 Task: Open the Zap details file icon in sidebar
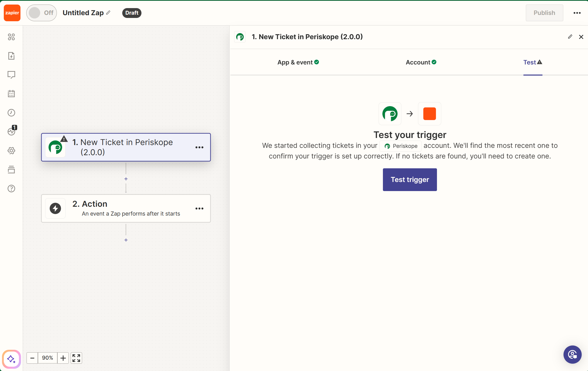click(x=11, y=56)
